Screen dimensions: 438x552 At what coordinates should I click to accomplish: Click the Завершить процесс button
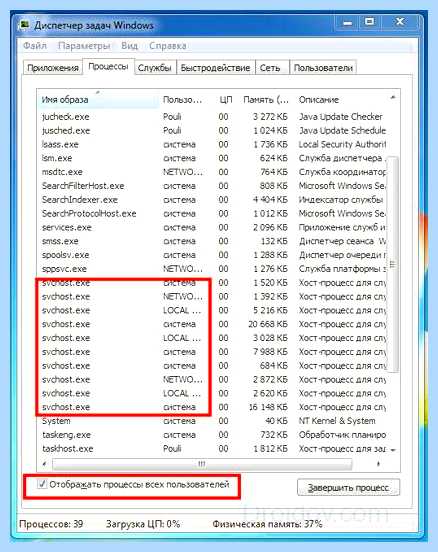click(348, 488)
